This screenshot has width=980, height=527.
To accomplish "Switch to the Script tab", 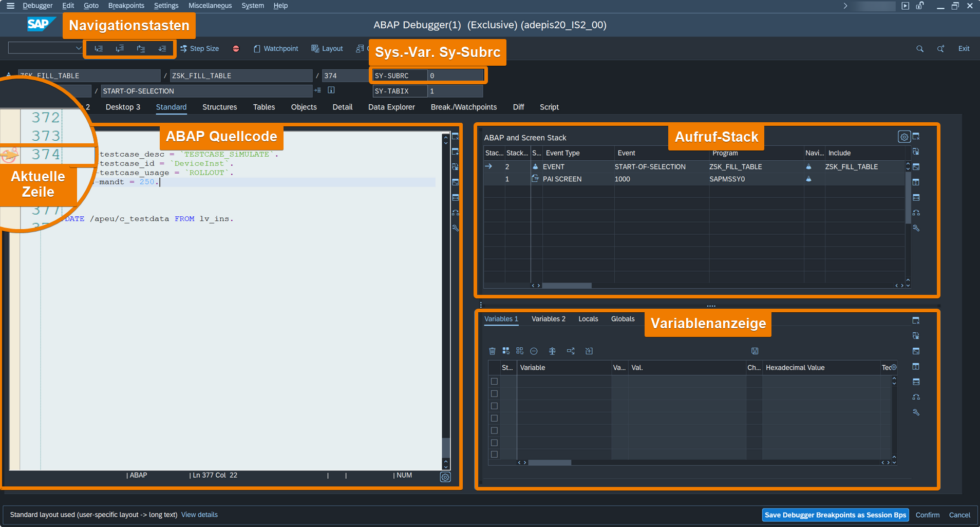I will tap(549, 107).
